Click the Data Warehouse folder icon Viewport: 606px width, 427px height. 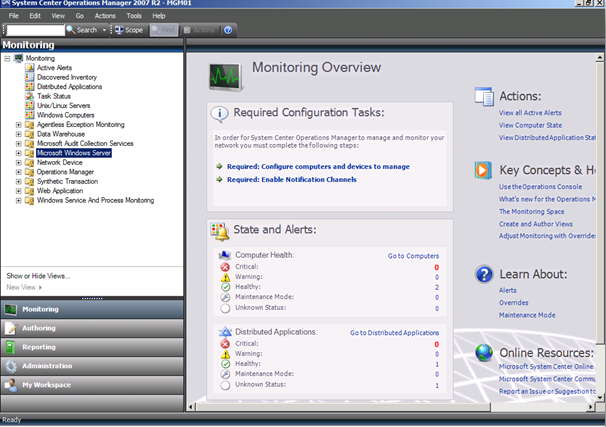point(29,134)
